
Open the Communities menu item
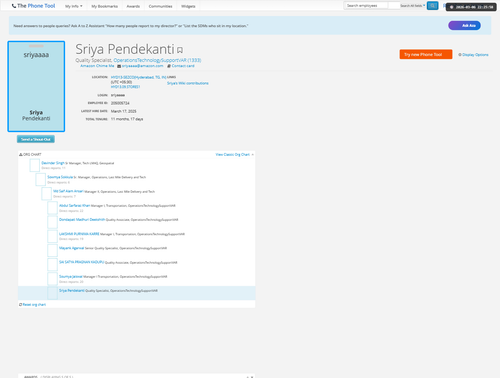click(x=160, y=6)
